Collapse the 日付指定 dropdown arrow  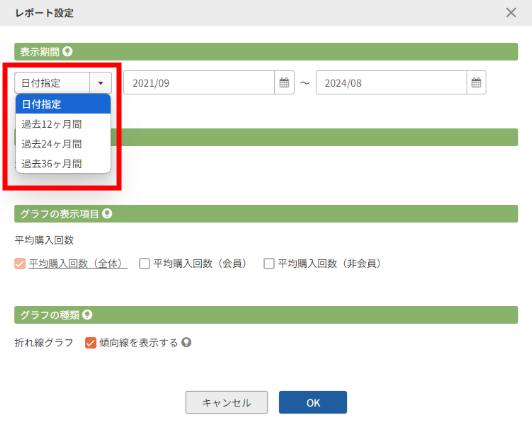[x=100, y=83]
